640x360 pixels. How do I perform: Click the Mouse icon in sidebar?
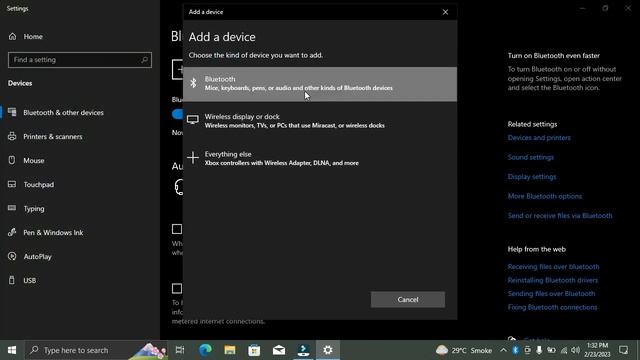tap(12, 160)
